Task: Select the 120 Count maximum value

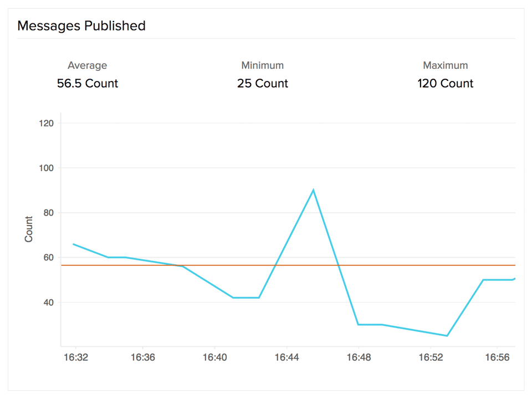Action: pyautogui.click(x=445, y=84)
